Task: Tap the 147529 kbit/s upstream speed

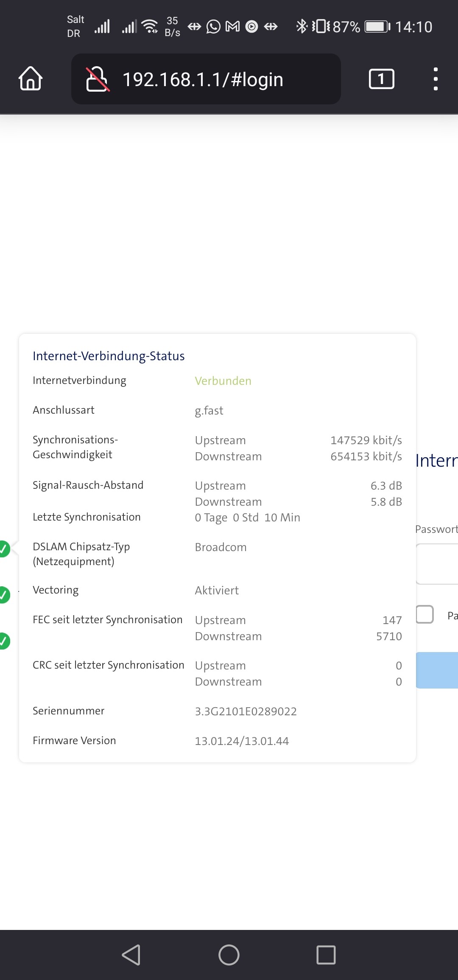Action: (x=366, y=440)
